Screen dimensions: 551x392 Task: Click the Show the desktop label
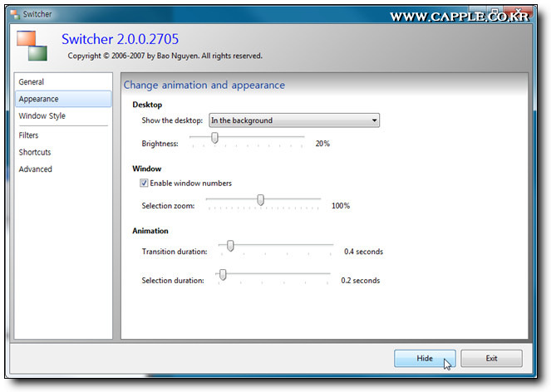(x=172, y=120)
